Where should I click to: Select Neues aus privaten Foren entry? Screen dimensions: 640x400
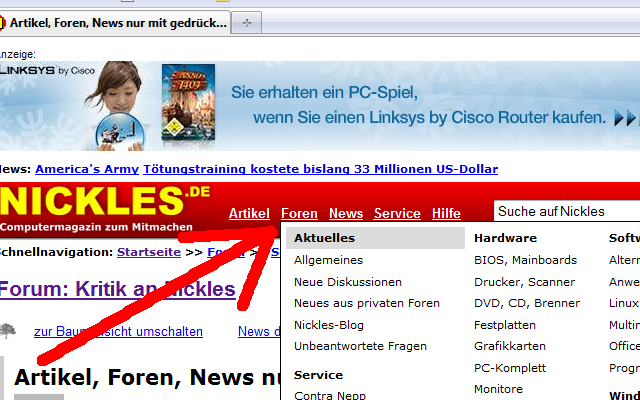coord(367,303)
